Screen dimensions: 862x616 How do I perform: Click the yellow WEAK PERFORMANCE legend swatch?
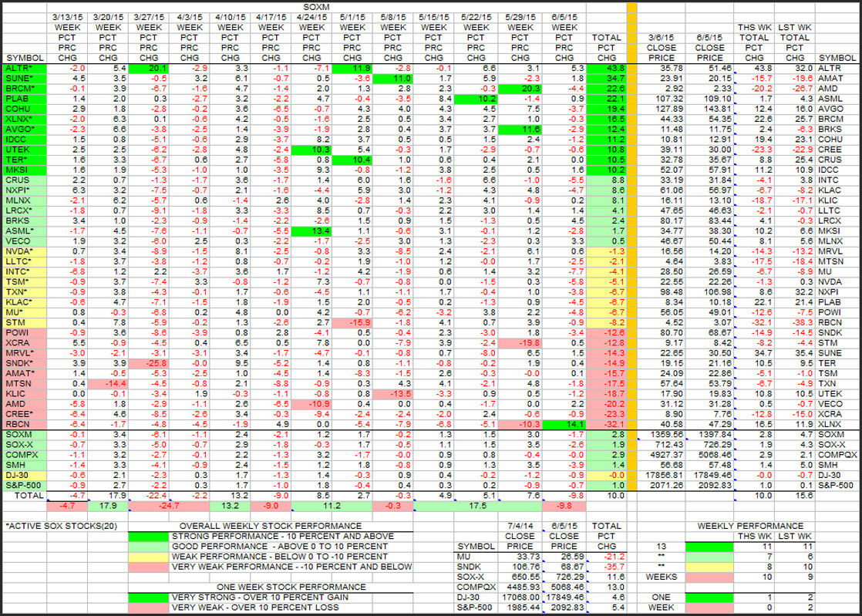pos(148,557)
